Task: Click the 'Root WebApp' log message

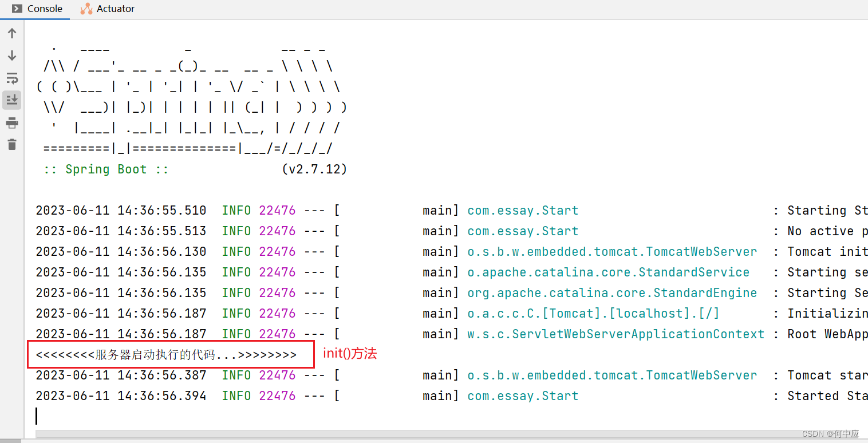Action: click(827, 334)
